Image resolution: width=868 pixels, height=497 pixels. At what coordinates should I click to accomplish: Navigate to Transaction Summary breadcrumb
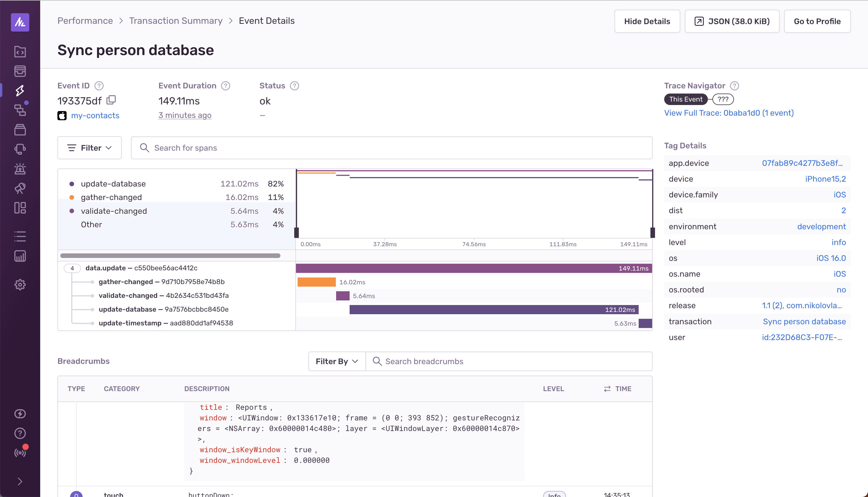tap(175, 21)
